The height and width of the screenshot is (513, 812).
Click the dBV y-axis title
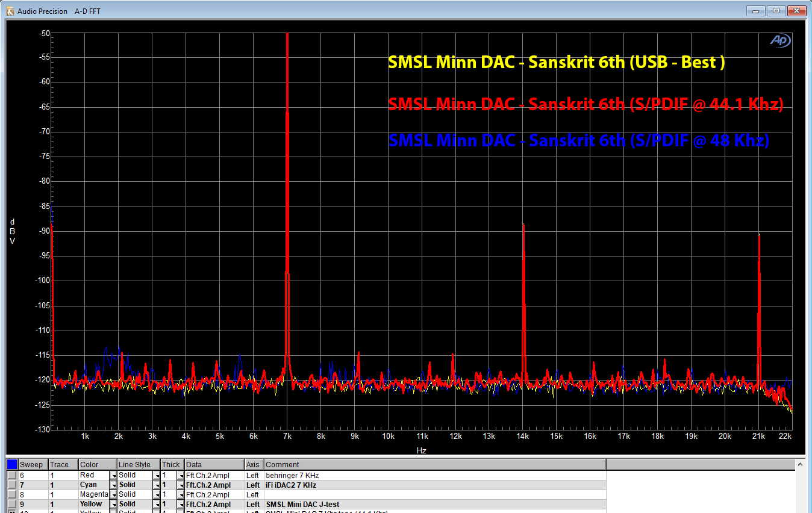[12, 231]
